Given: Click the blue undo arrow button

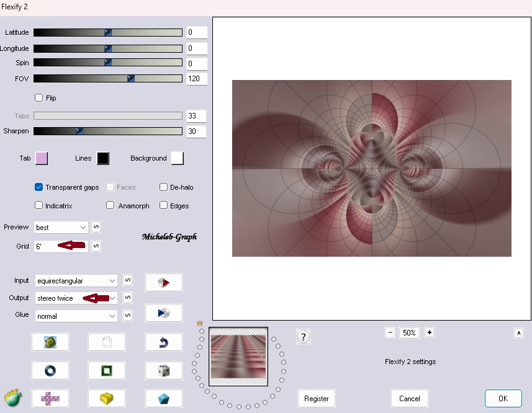Looking at the screenshot, I should (164, 342).
